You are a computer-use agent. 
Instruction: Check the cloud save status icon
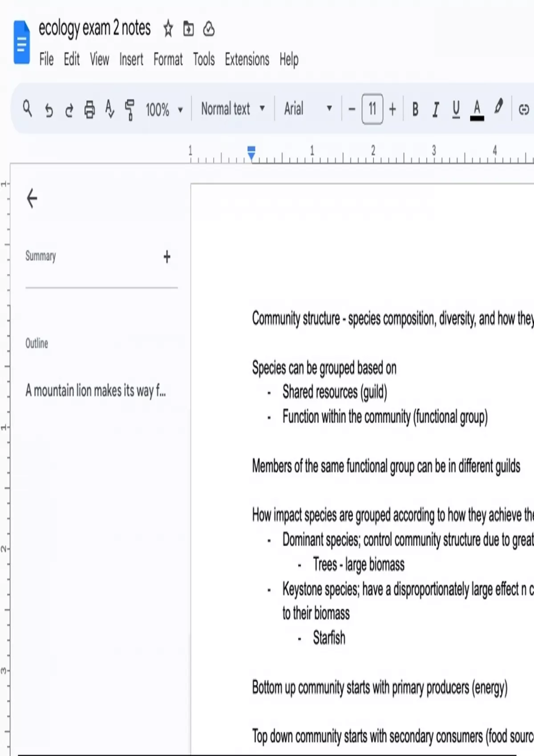209,29
